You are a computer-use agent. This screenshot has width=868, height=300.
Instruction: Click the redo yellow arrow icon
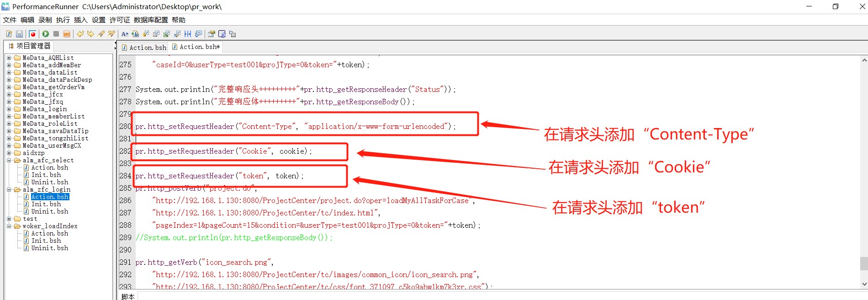tap(90, 34)
